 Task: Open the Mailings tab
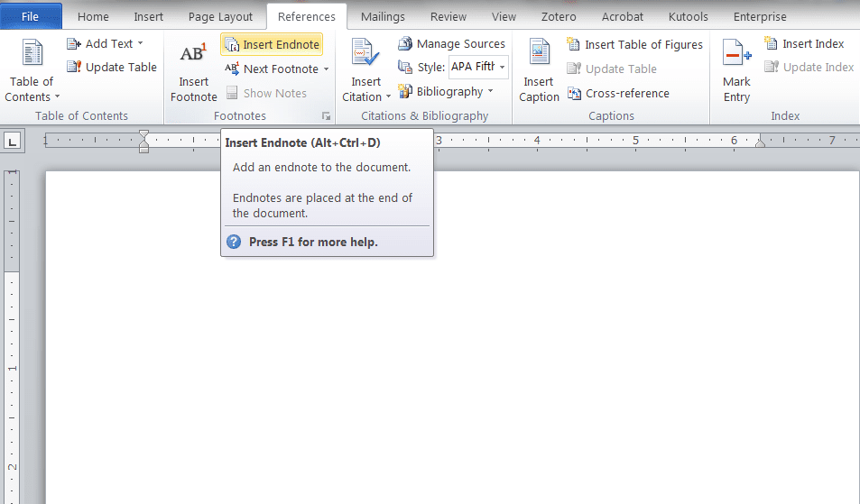(383, 16)
